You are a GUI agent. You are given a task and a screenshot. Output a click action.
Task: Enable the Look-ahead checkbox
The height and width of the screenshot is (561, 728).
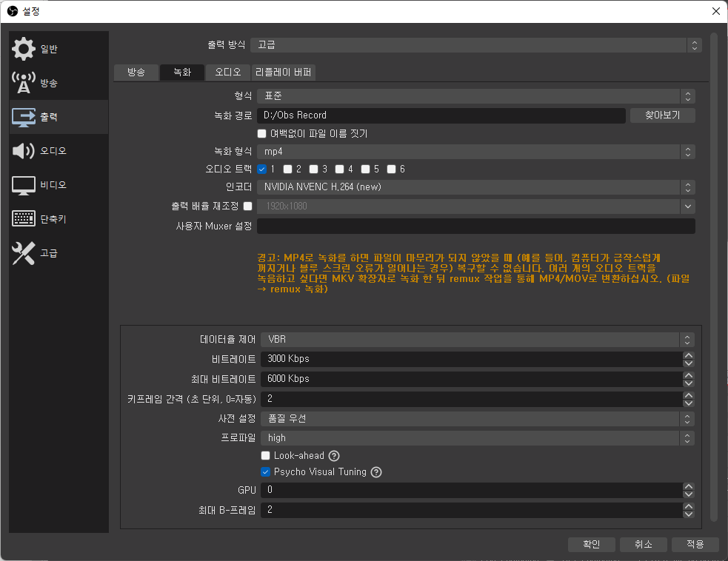pos(266,456)
